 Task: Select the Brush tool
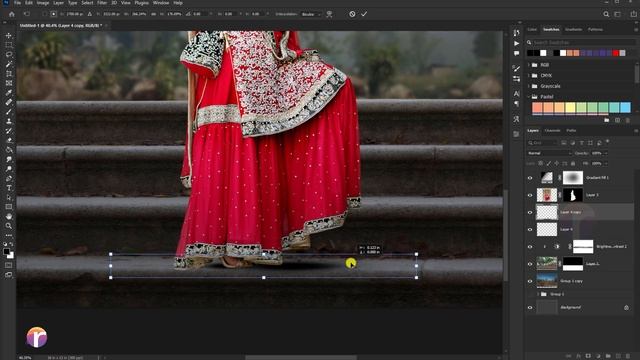coord(9,111)
